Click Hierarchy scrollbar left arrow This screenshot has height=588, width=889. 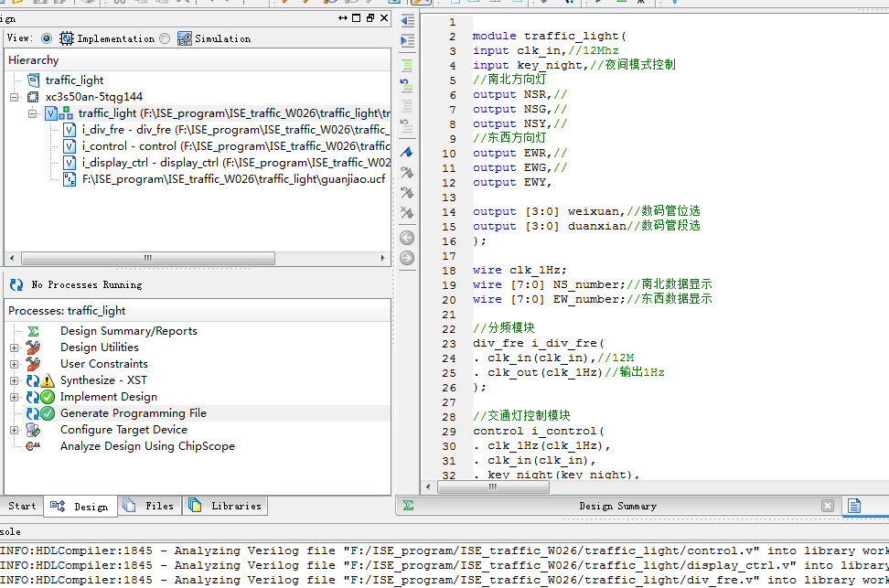point(12,258)
